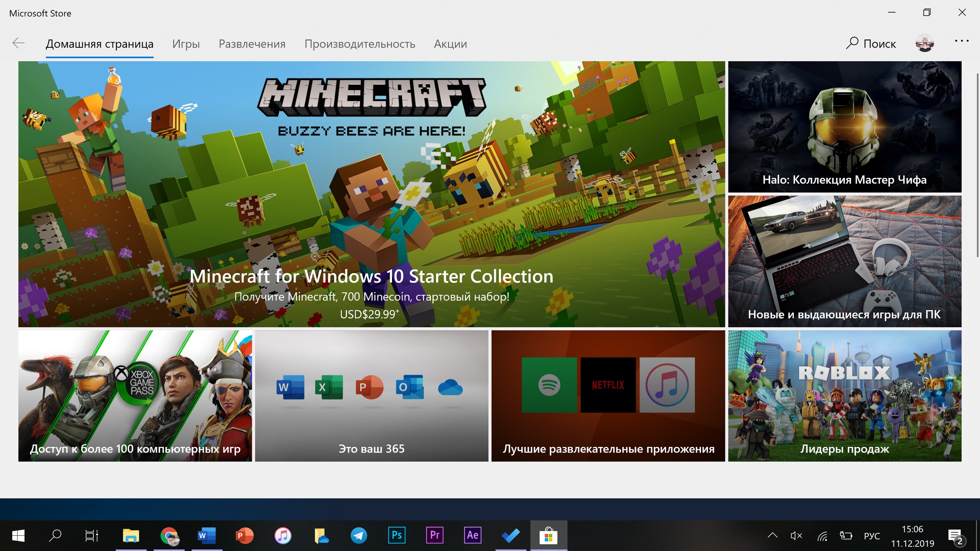Select the Домашняя страница tab
The width and height of the screenshot is (980, 551).
coord(100,44)
